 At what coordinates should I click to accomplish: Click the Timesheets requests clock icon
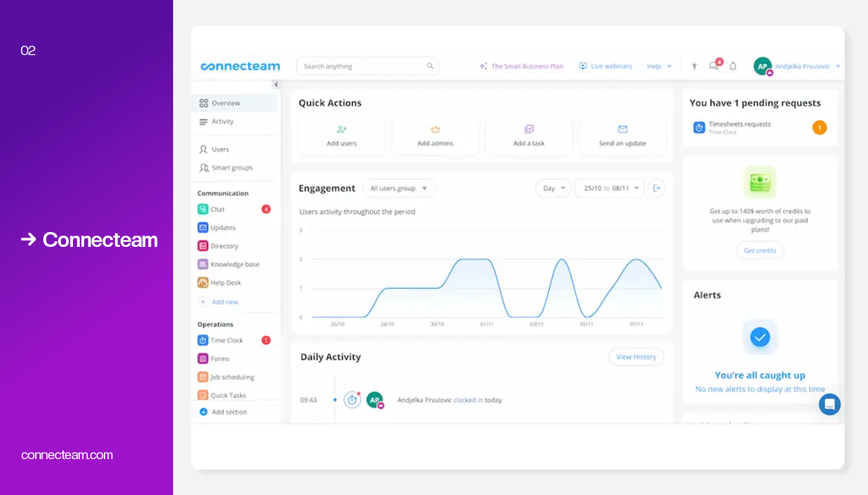[x=699, y=127]
